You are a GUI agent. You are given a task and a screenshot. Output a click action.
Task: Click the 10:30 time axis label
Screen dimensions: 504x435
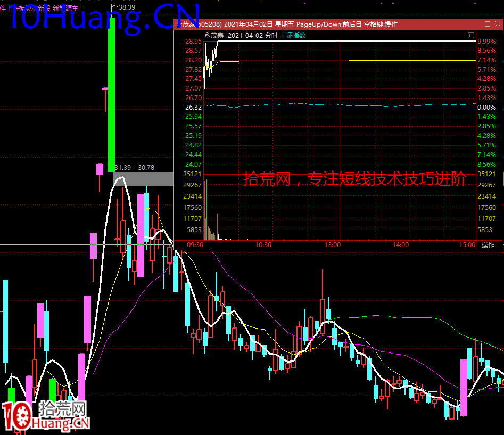(x=263, y=245)
